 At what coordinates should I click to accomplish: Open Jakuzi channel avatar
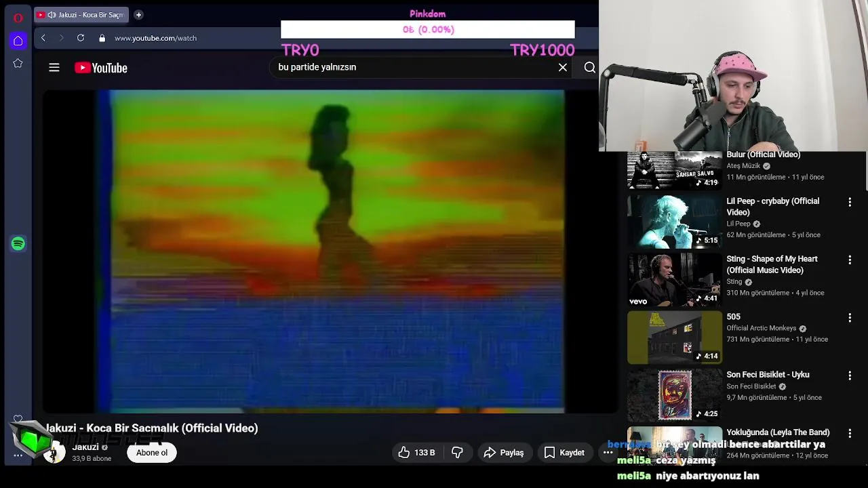(54, 453)
